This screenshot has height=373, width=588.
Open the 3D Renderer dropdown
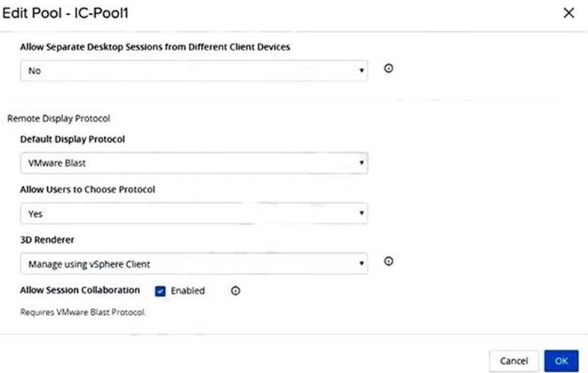193,263
